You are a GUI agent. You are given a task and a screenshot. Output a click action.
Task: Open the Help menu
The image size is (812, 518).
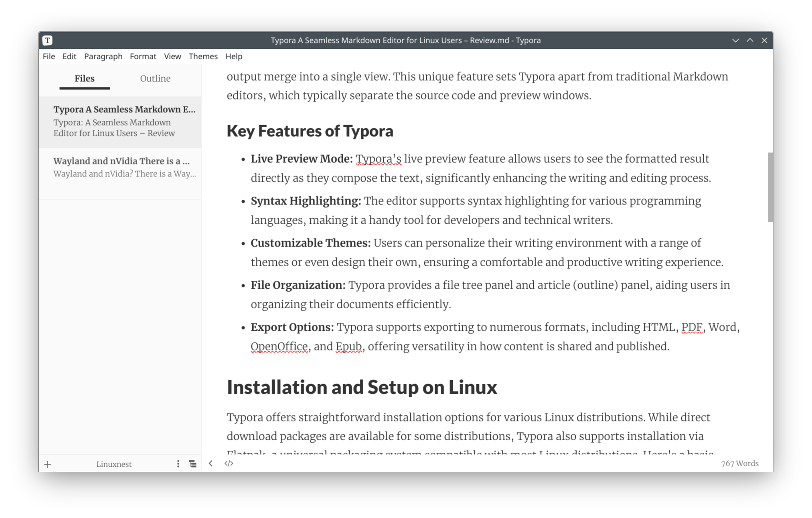(234, 56)
